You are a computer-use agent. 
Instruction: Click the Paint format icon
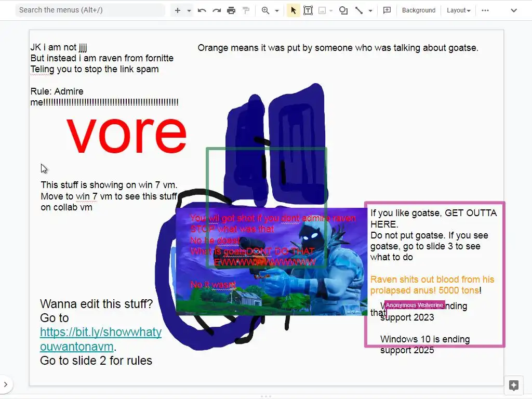tap(246, 10)
